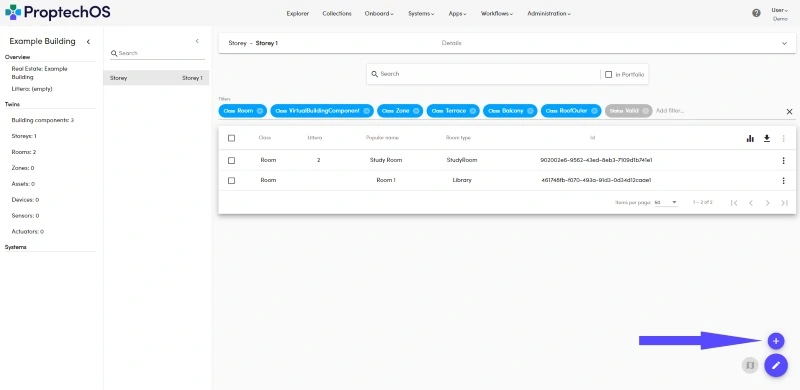Select the Storey 1 list item
Viewport: 800px width, 390px height.
point(156,78)
